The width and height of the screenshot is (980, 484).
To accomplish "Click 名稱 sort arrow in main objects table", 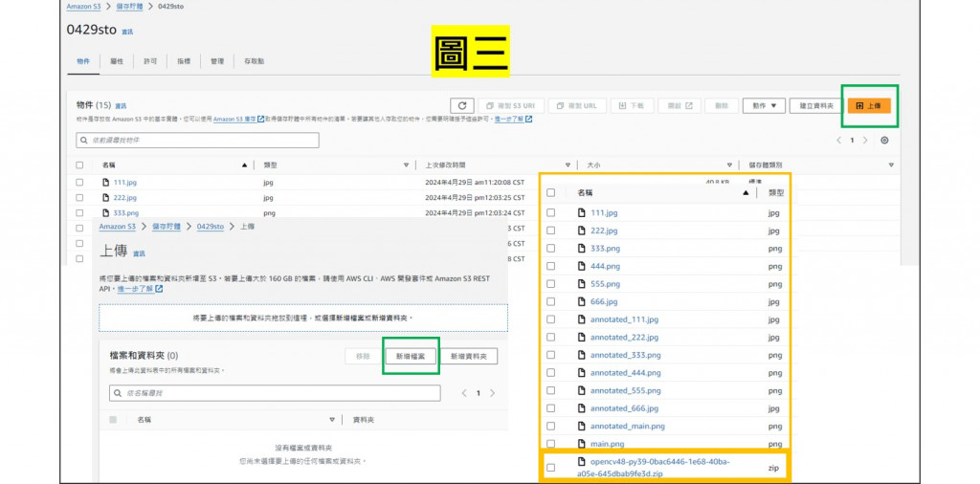I will pyautogui.click(x=244, y=165).
